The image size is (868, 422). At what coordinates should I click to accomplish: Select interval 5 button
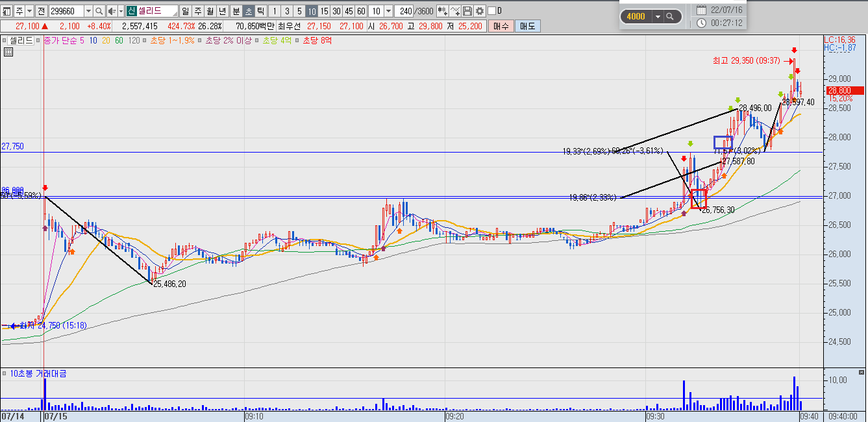[x=299, y=11]
